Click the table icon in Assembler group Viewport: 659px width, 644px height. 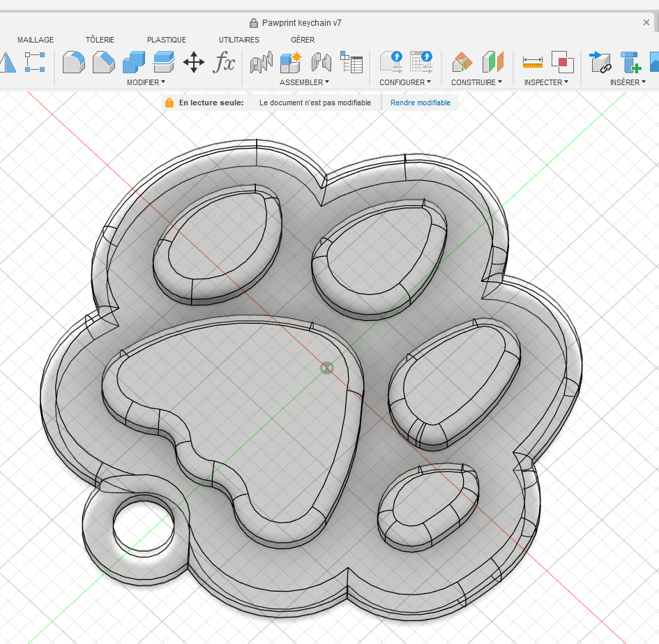[x=351, y=62]
